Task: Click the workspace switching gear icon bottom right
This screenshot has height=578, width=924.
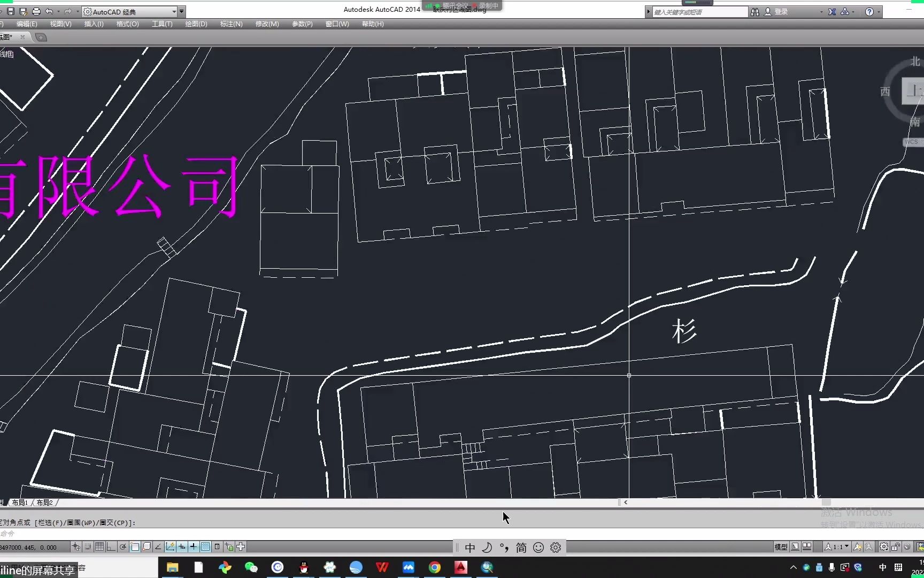Action: tap(884, 546)
